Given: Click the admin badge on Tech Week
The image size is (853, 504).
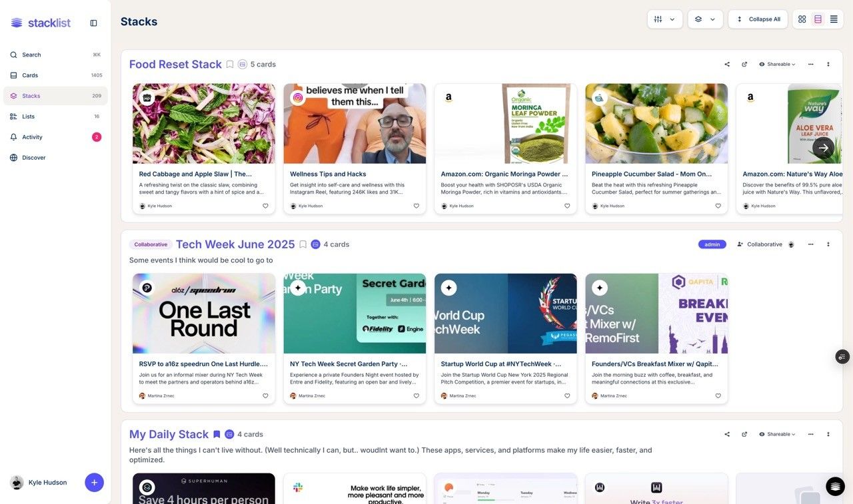Looking at the screenshot, I should tap(712, 244).
